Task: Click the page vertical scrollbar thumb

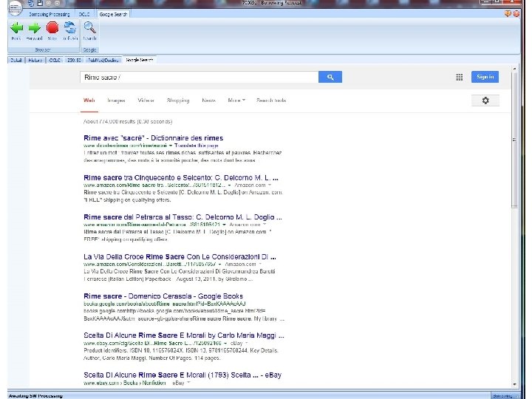Action: pyautogui.click(x=515, y=140)
